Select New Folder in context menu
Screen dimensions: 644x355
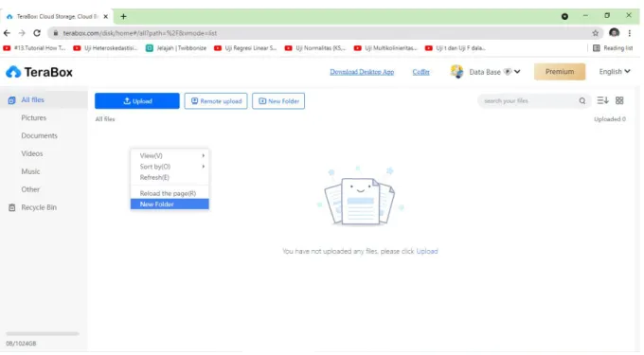[170, 204]
